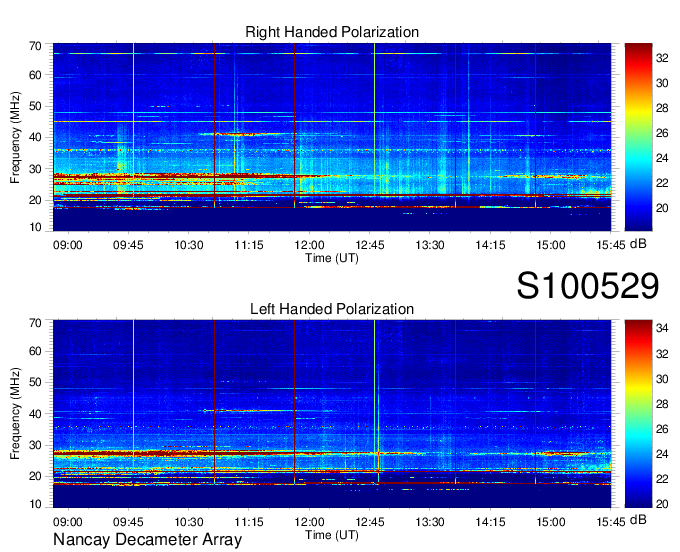Click 14:15 tick on Right Handed time axis
This screenshot has width=680, height=552.
pos(490,245)
